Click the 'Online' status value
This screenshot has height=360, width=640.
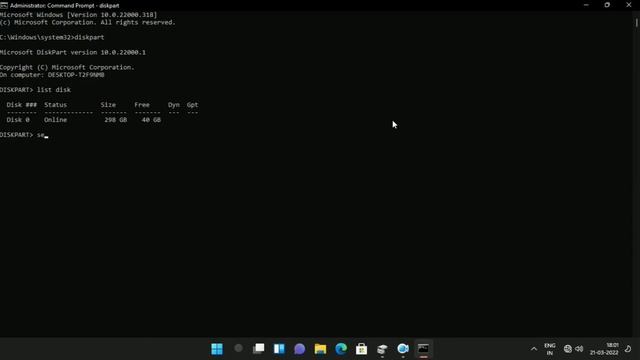[56, 120]
